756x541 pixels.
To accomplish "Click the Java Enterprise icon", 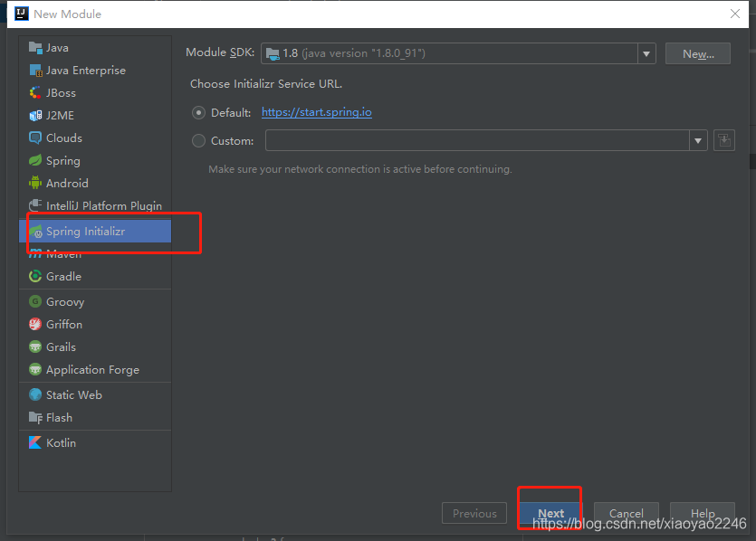I will click(x=35, y=71).
